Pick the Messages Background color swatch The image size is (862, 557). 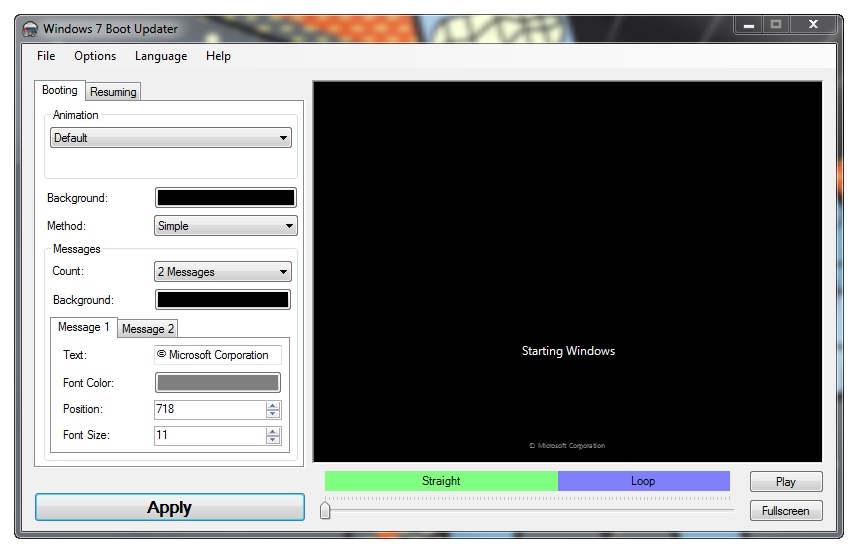pos(223,300)
